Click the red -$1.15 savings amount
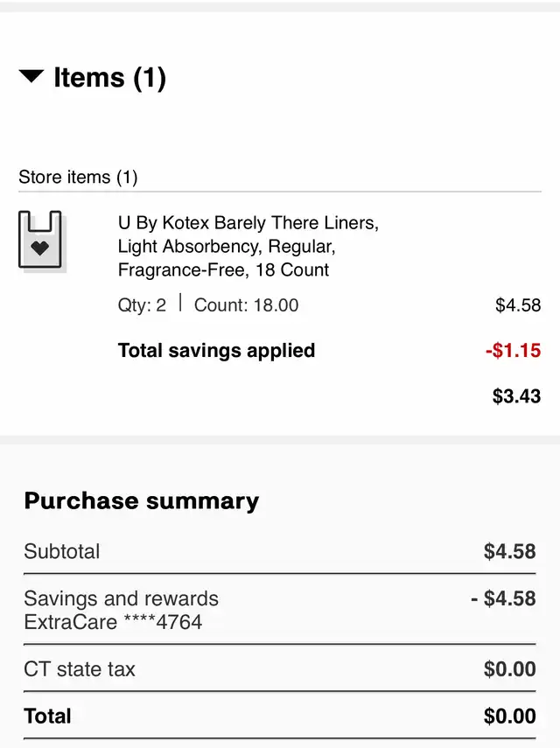The image size is (560, 748). pyautogui.click(x=514, y=350)
